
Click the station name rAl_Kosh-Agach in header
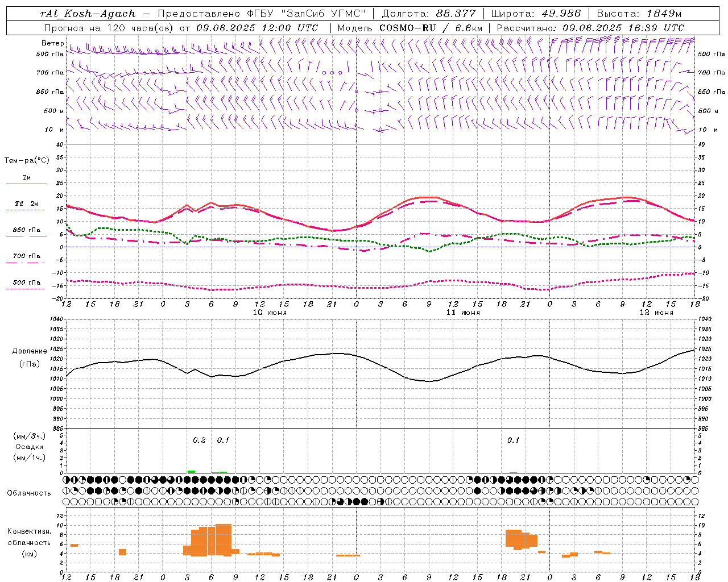[88, 14]
